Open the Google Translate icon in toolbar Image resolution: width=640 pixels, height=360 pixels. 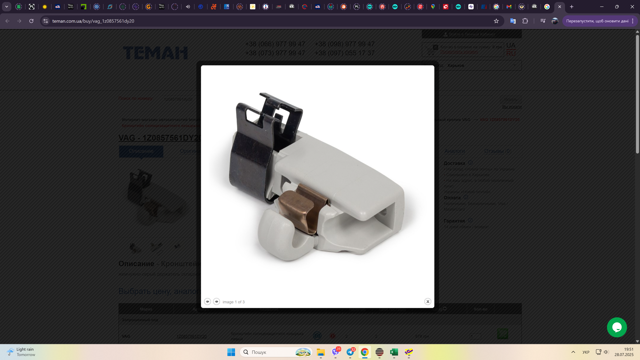pos(513,21)
